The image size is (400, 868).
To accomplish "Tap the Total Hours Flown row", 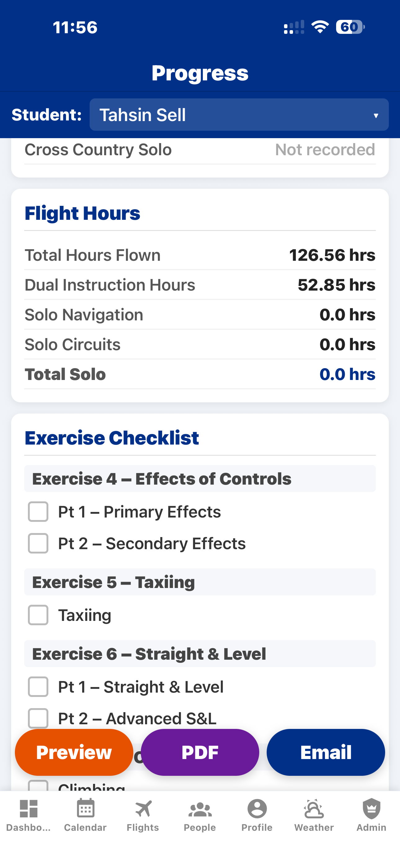I will pos(200,255).
